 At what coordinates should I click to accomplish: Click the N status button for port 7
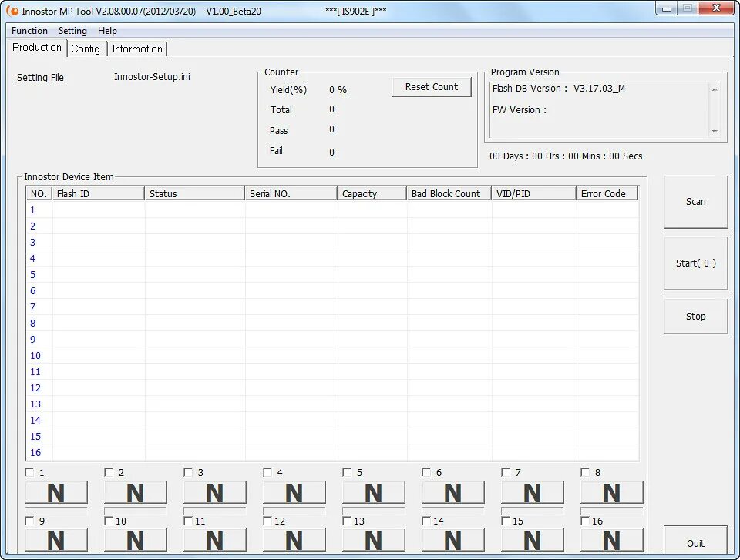[533, 493]
